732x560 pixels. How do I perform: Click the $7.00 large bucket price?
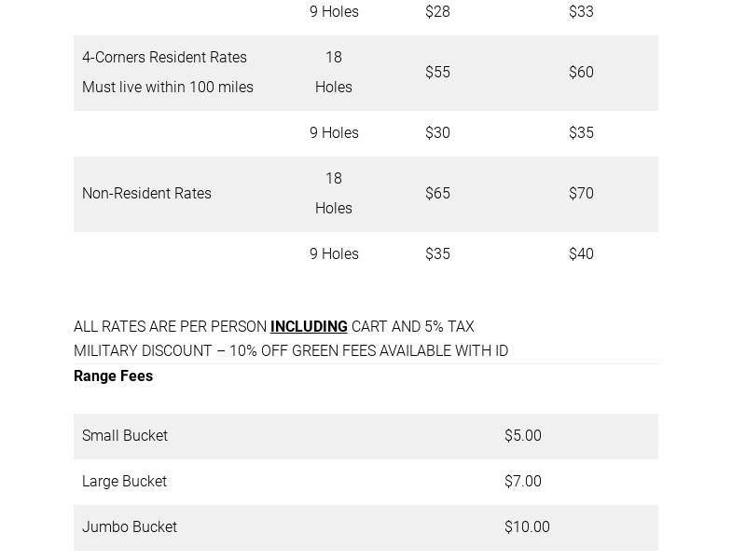pos(522,482)
